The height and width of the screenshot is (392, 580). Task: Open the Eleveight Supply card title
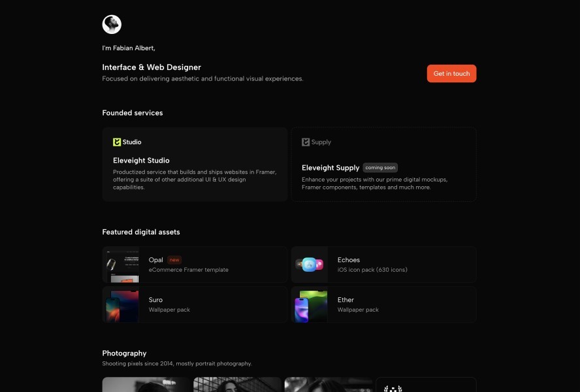pyautogui.click(x=330, y=168)
